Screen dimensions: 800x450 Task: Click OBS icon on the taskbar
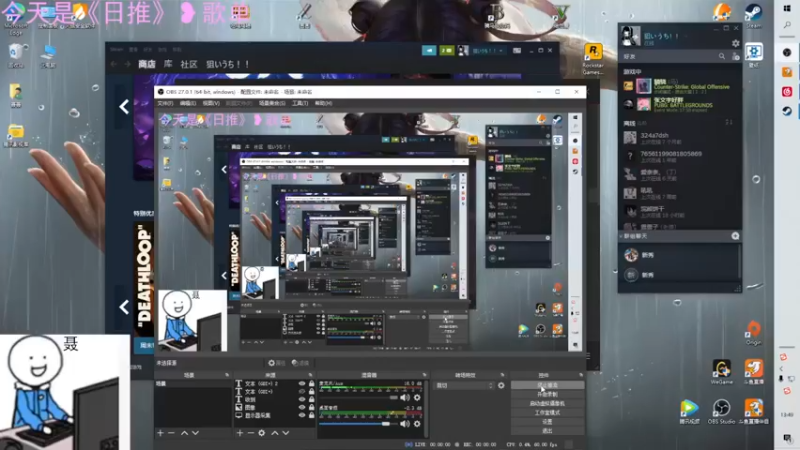tap(787, 52)
